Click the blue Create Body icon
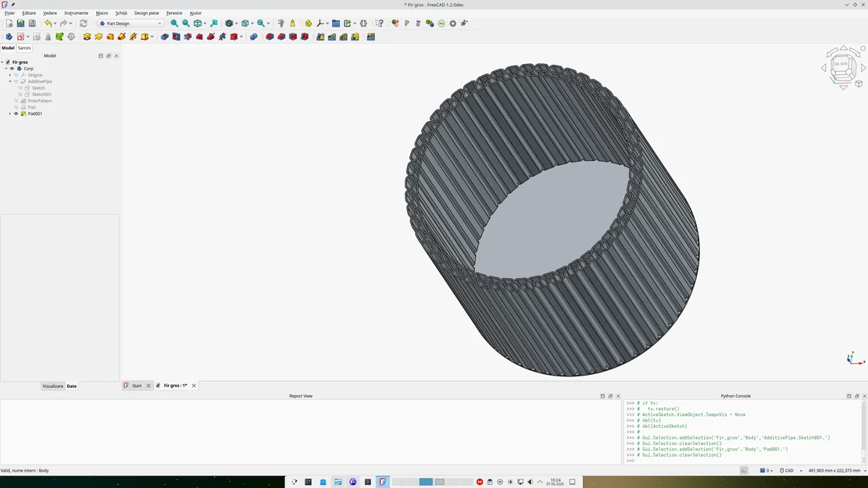Image resolution: width=868 pixels, height=488 pixels. [9, 37]
